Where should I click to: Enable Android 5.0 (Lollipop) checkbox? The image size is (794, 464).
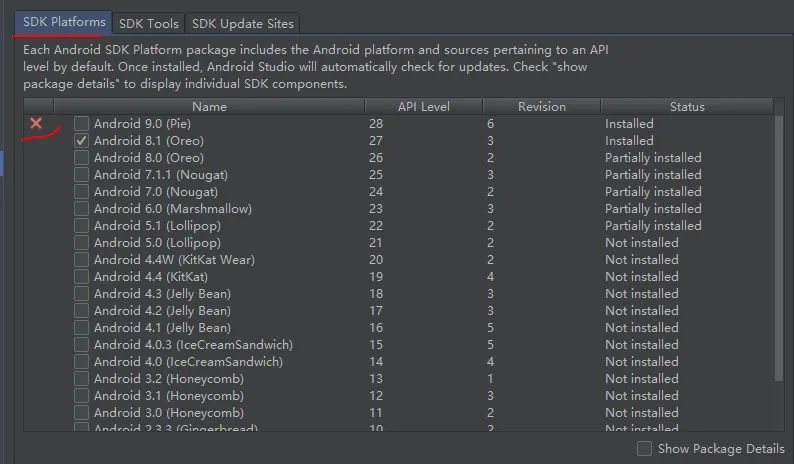81,243
